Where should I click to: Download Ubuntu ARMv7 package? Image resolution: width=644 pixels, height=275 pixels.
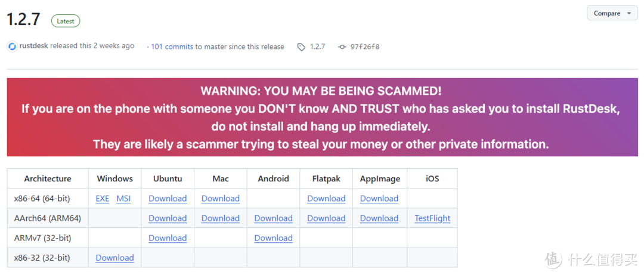pyautogui.click(x=168, y=238)
